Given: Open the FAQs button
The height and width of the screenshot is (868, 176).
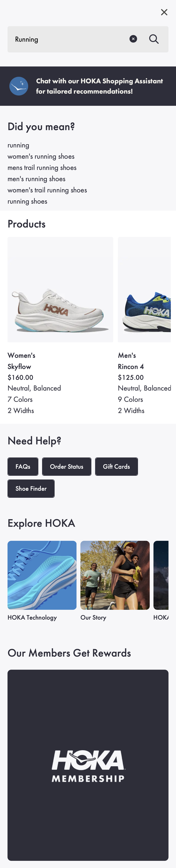Looking at the screenshot, I should [x=23, y=467].
